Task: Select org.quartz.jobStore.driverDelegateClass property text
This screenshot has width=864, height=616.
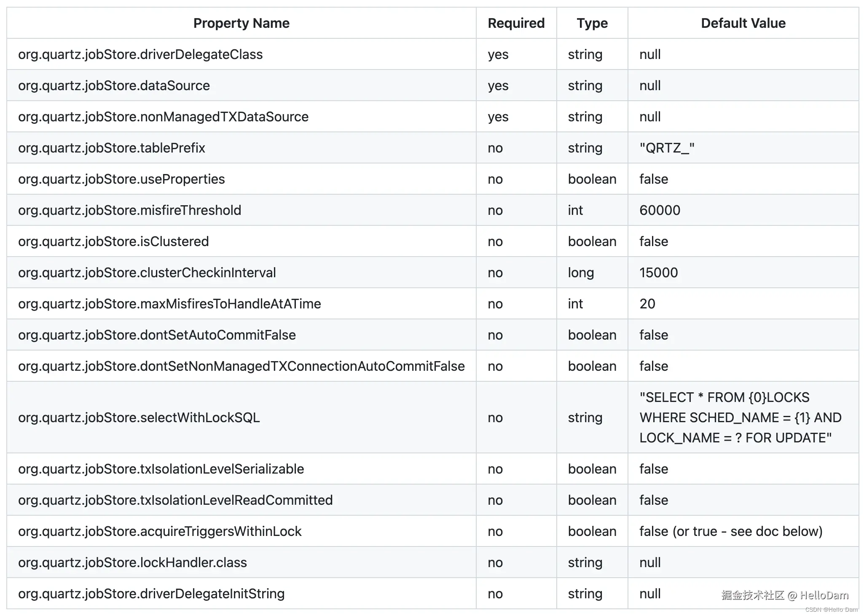Action: click(140, 54)
